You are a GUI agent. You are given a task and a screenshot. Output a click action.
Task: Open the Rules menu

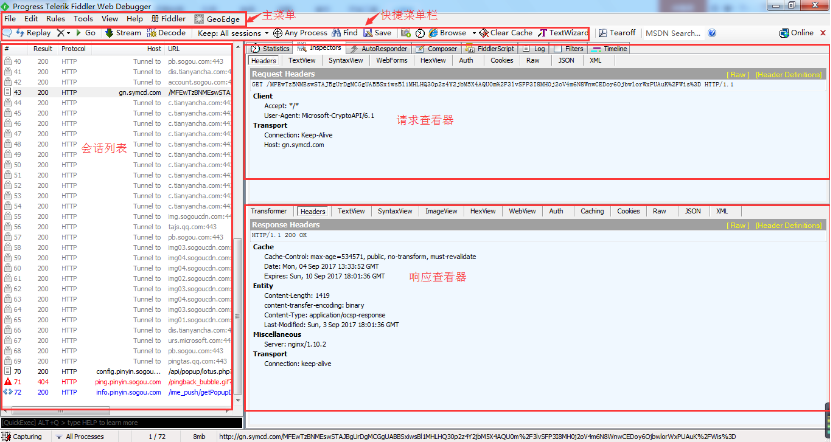point(56,19)
